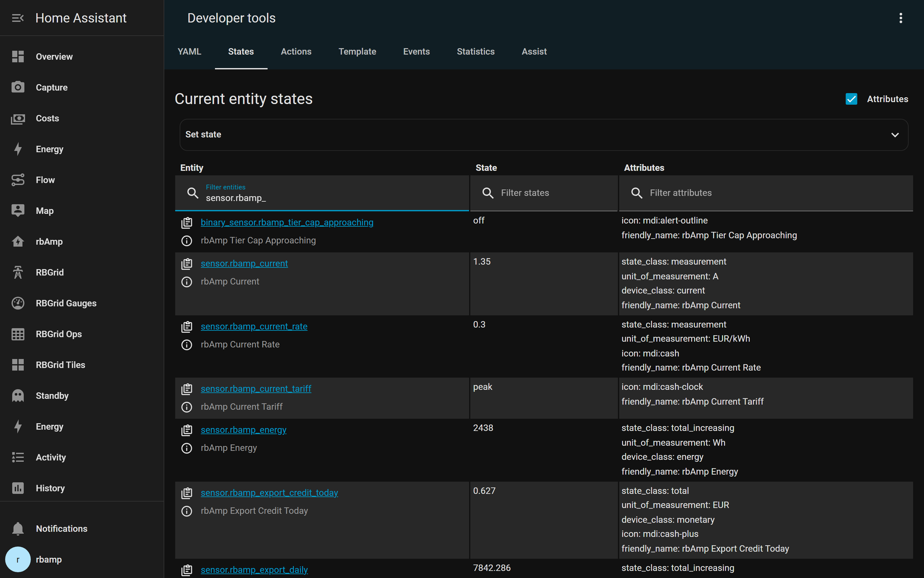Open the sensor.rbamp_export_credit_today entity link

click(x=269, y=493)
